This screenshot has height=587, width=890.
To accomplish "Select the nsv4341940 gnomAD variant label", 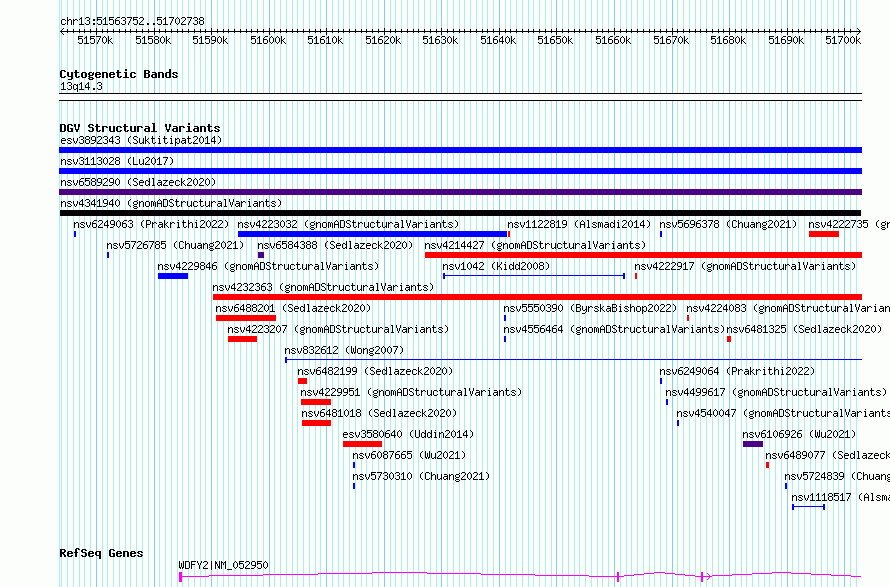I will [x=171, y=203].
